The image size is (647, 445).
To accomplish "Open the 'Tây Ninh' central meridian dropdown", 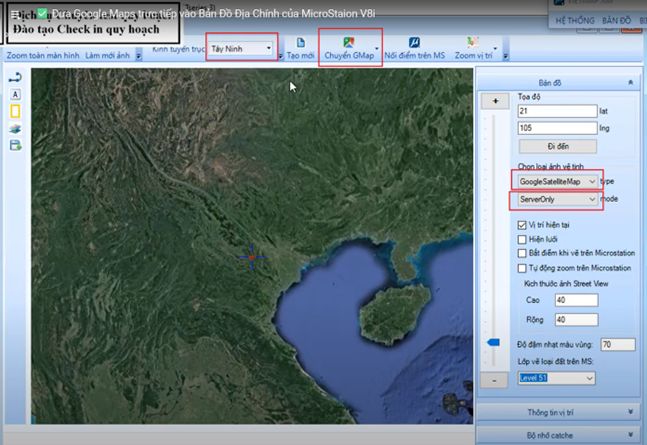I will click(x=268, y=48).
